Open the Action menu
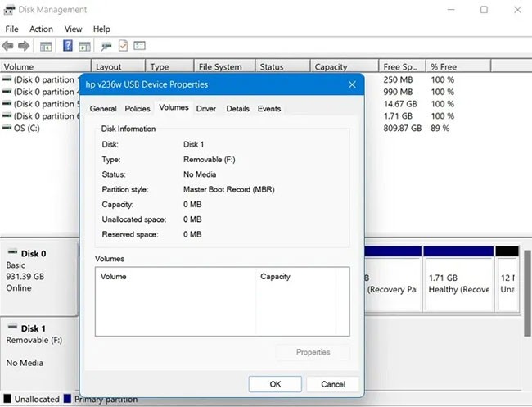 (41, 29)
